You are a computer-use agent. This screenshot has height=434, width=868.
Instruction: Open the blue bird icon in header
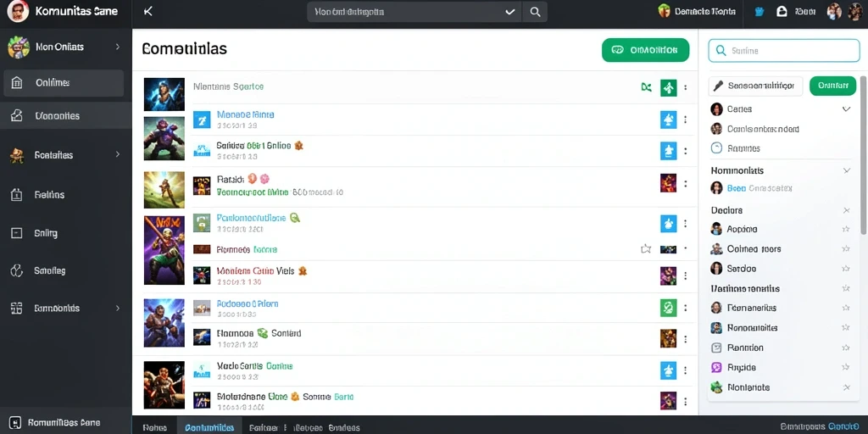[759, 11]
